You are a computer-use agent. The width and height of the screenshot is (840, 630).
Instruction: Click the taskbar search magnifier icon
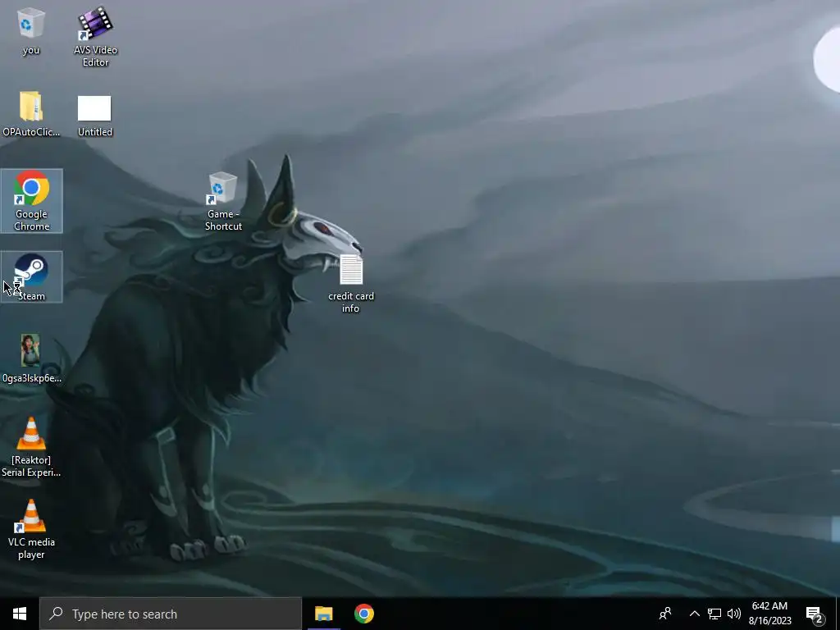56,614
